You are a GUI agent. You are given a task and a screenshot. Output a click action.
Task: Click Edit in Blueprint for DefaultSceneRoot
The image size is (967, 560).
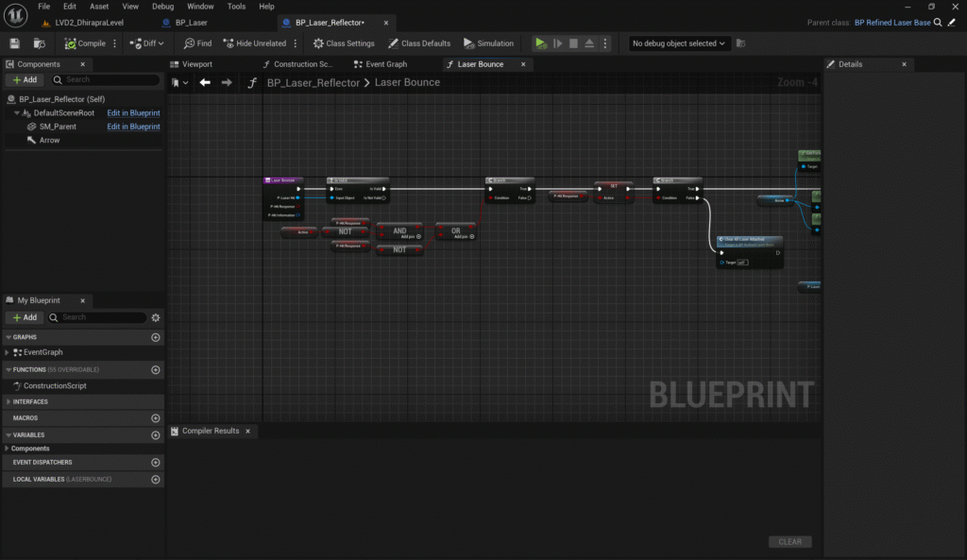(x=133, y=113)
